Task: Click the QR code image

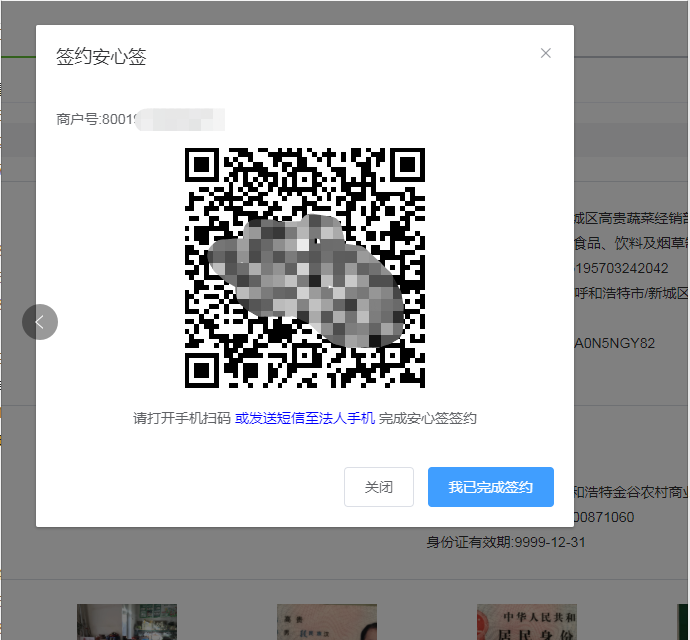Action: tap(305, 268)
